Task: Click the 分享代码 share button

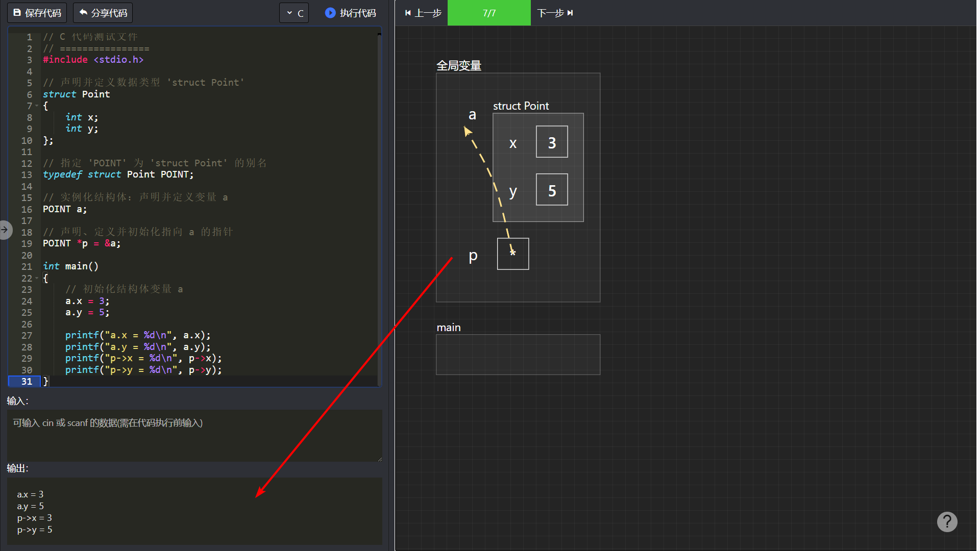Action: tap(103, 13)
